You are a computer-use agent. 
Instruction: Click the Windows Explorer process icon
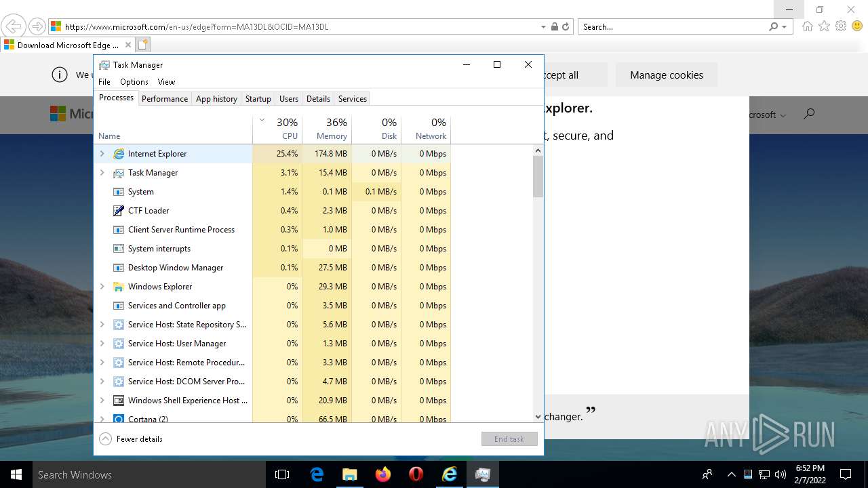pyautogui.click(x=119, y=287)
